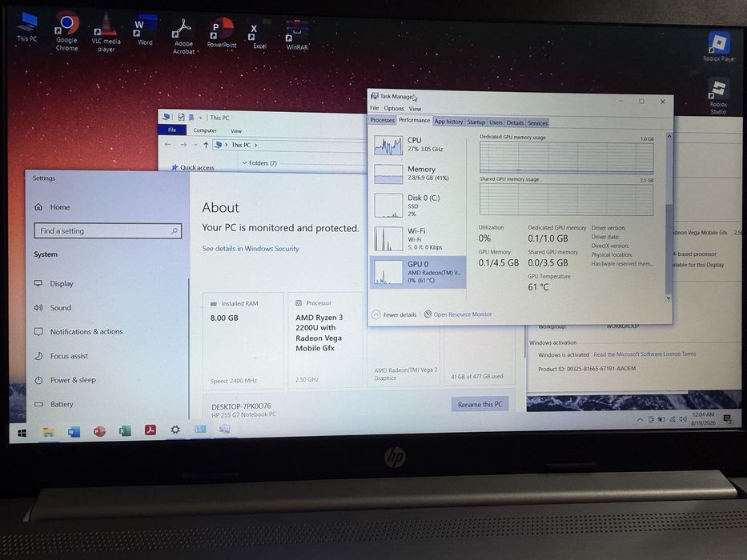747x560 pixels.
Task: Click Explorer up arrow button
Action: 206,145
